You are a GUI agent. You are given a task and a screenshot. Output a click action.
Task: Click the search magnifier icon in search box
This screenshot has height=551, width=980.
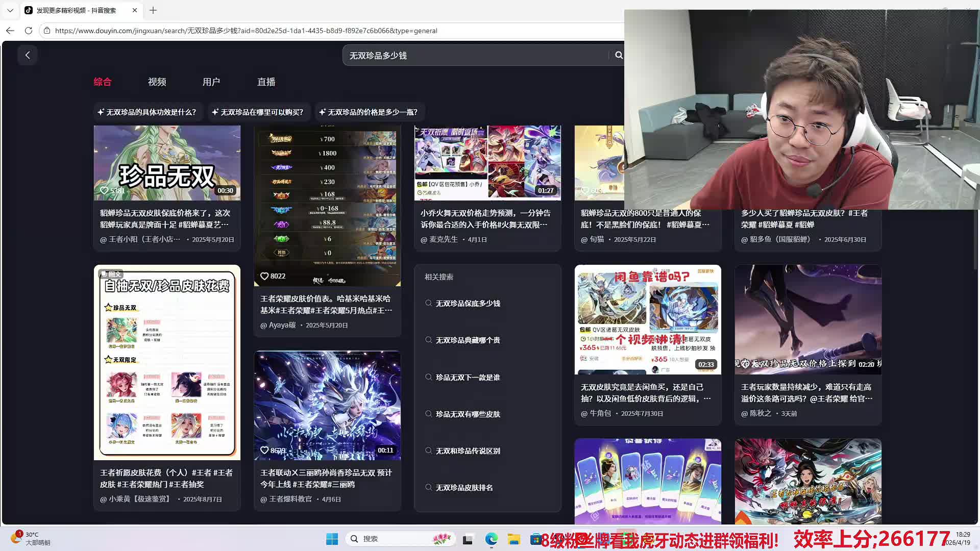click(619, 55)
